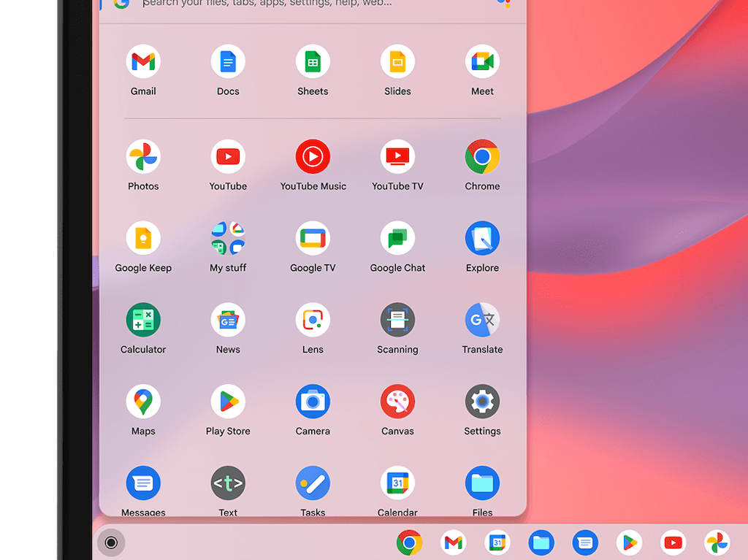
Task: Open the Slides app
Action: point(397,61)
